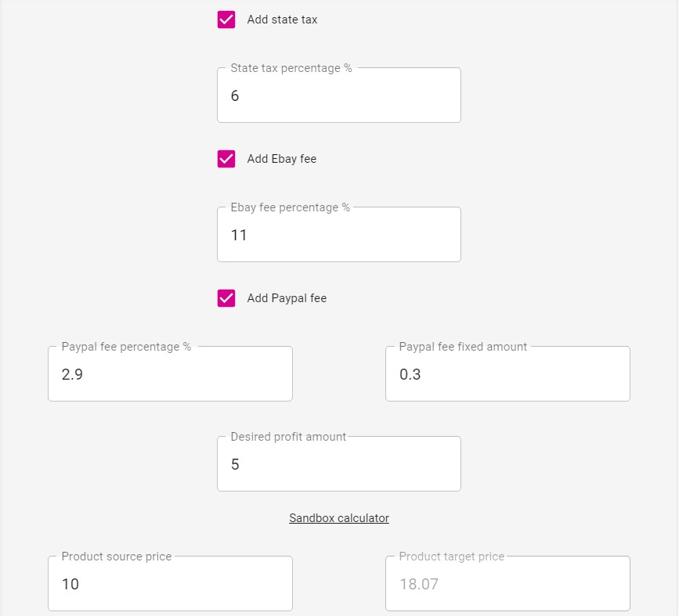This screenshot has height=616, width=679.
Task: Disable the Add Paypal fee checkbox
Action: pyautogui.click(x=226, y=298)
